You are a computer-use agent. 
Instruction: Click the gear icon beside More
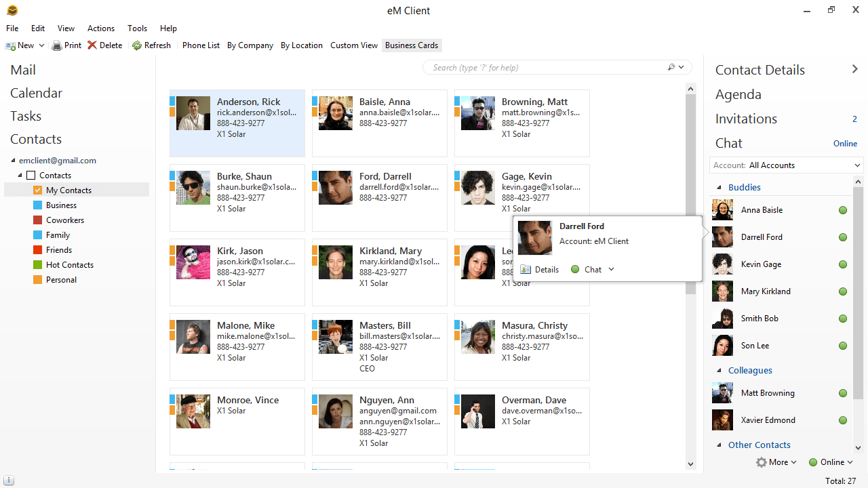pos(762,462)
